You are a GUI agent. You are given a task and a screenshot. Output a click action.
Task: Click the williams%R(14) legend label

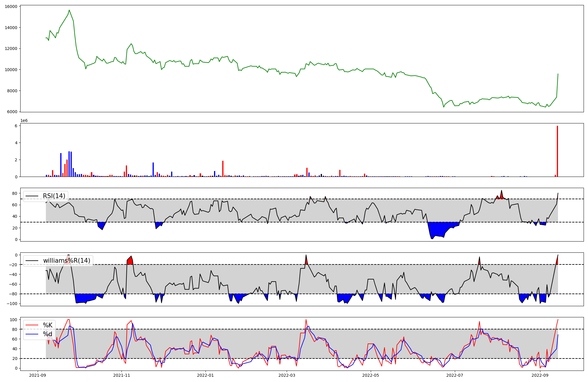[x=67, y=261]
